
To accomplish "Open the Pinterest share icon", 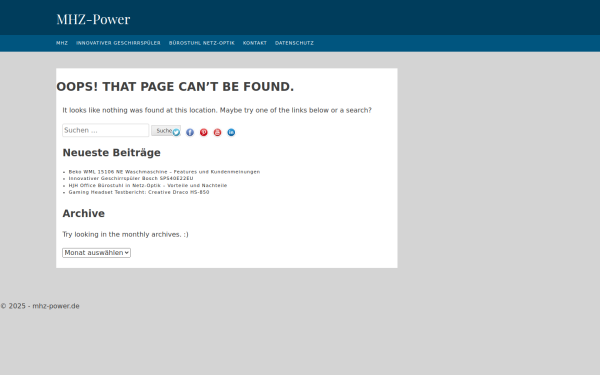I will click(x=204, y=132).
